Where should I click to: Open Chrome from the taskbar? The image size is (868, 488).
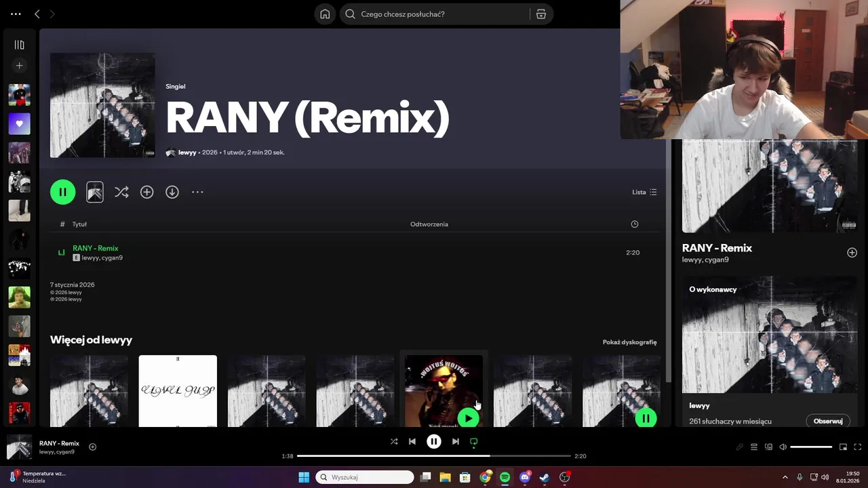485,477
